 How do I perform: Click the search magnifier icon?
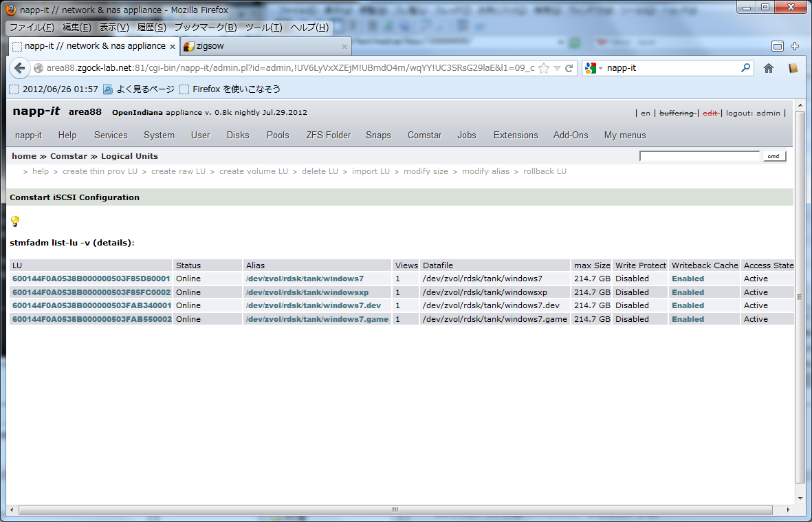coord(746,67)
